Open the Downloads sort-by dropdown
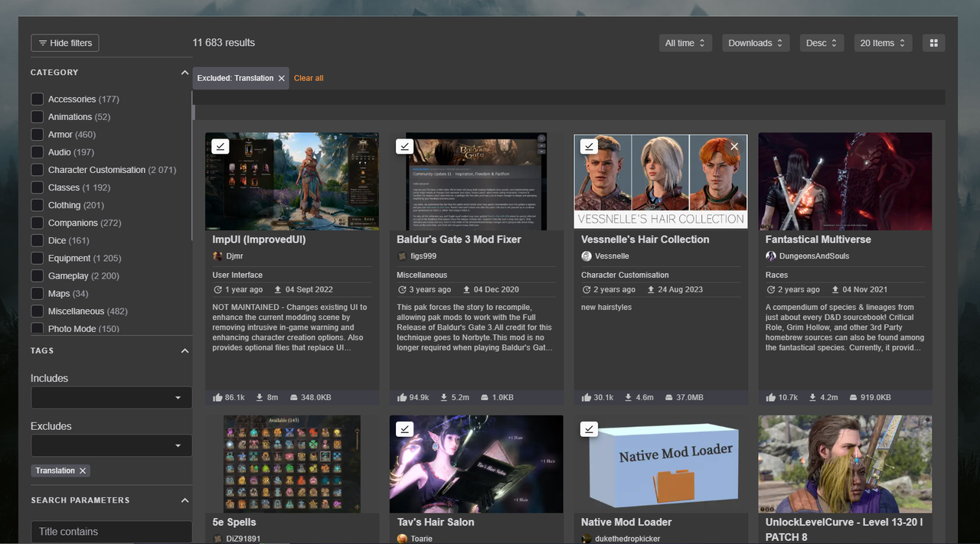Screen dimensions: 980x544 [756, 43]
